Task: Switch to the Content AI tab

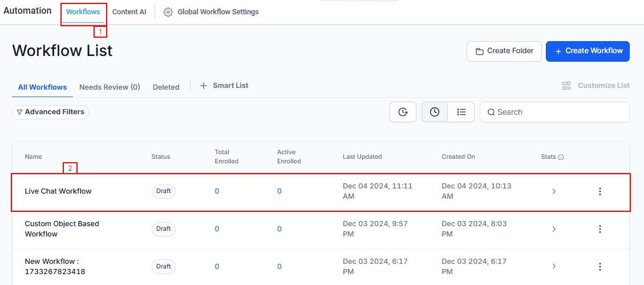Action: pyautogui.click(x=129, y=12)
